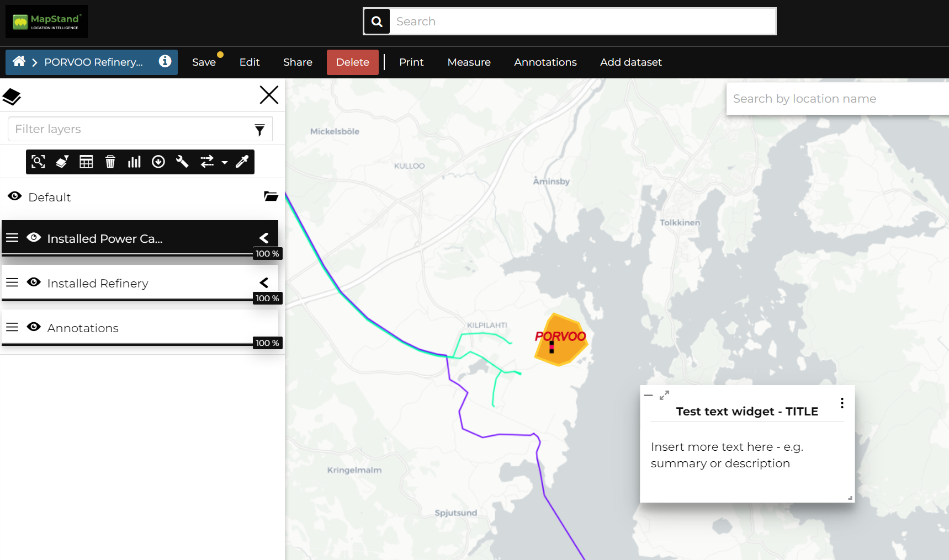Click Add dataset
This screenshot has width=949, height=560.
tap(631, 62)
